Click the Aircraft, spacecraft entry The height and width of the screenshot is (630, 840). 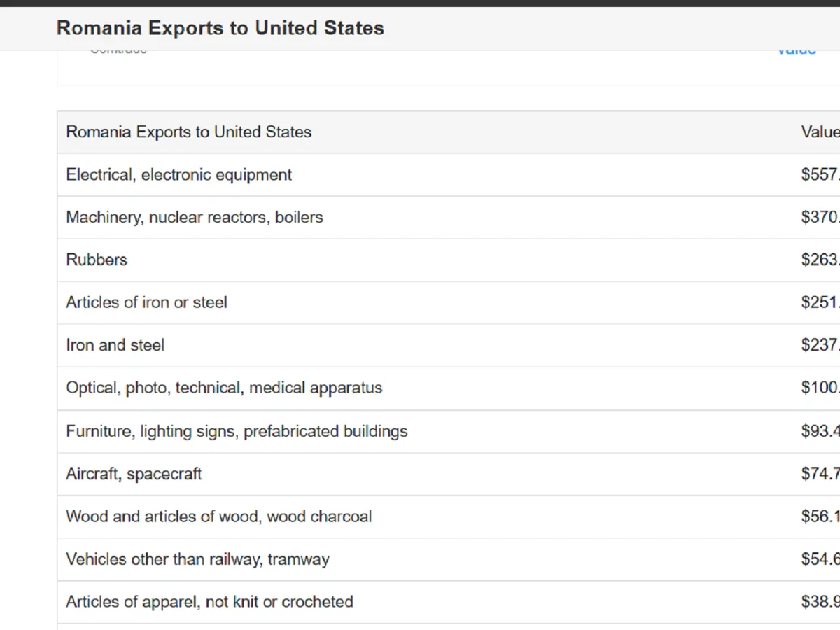click(134, 474)
